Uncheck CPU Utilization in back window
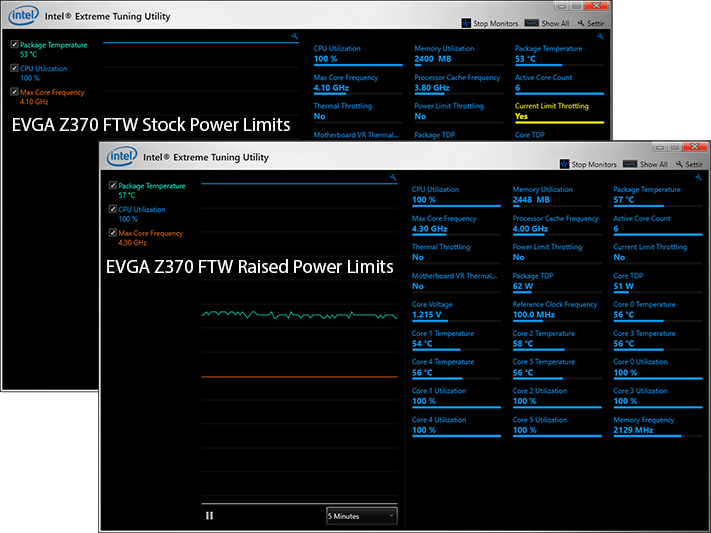 tap(14, 68)
